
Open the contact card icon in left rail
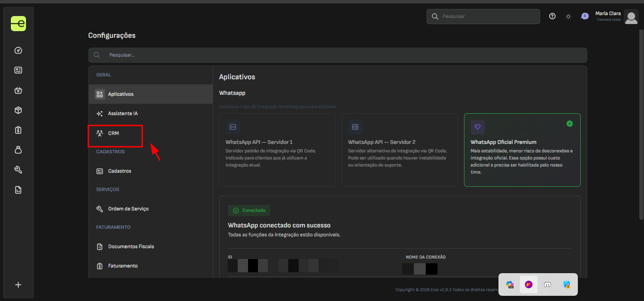tap(18, 70)
